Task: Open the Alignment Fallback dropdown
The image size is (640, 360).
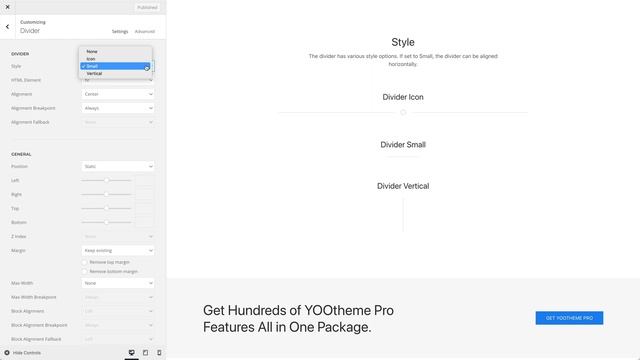Action: tap(118, 122)
